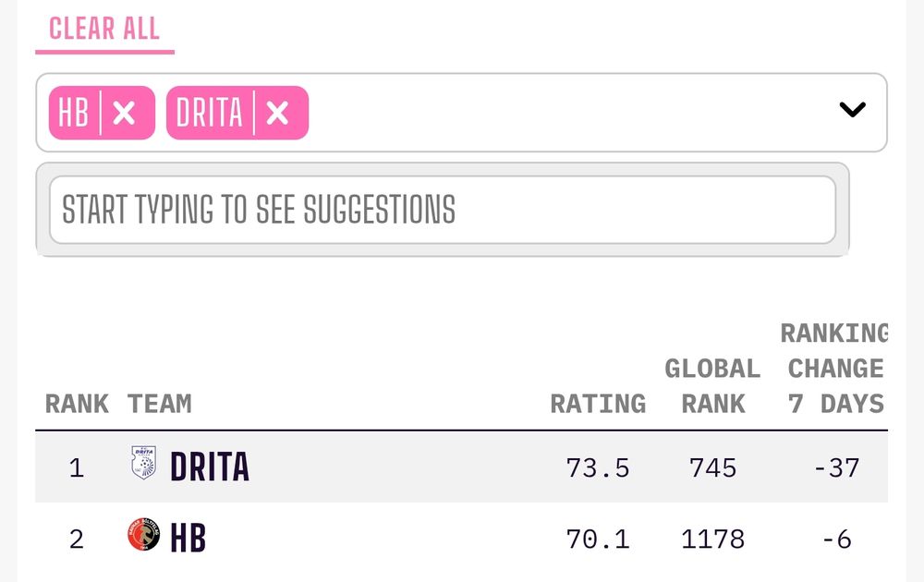This screenshot has height=582, width=924.
Task: Sort by the Rank column header
Action: click(78, 404)
